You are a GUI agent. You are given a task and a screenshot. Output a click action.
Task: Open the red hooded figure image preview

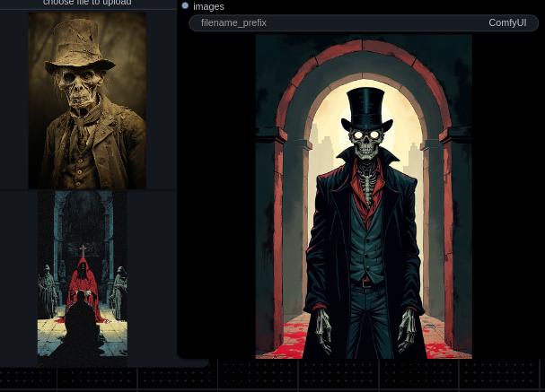[x=83, y=274]
